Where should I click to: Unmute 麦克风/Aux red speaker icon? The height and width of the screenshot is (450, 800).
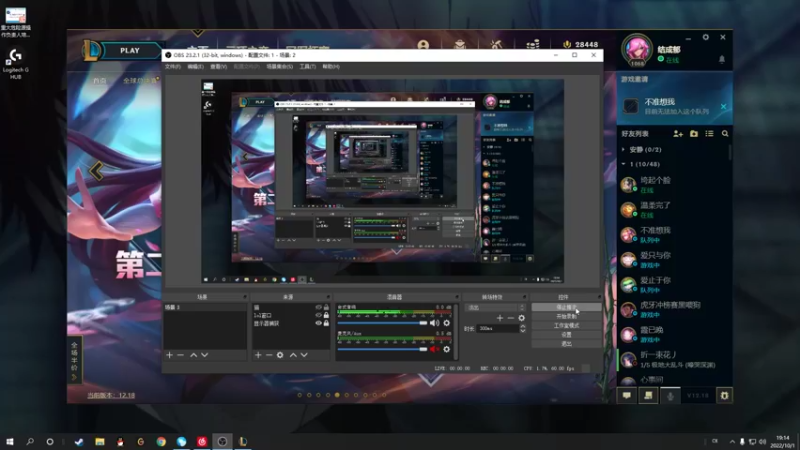click(434, 349)
